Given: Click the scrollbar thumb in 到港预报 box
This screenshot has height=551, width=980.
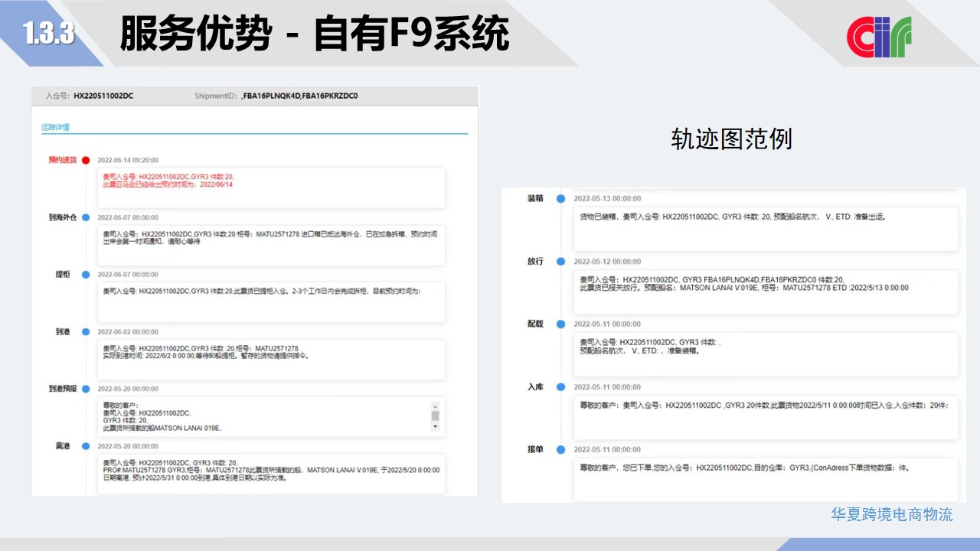Looking at the screenshot, I should (435, 416).
